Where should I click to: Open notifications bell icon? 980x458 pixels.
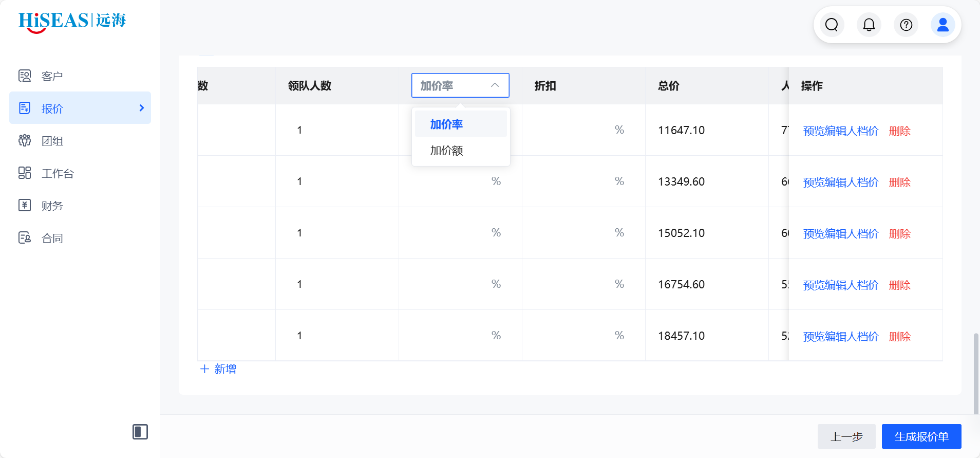pyautogui.click(x=869, y=25)
